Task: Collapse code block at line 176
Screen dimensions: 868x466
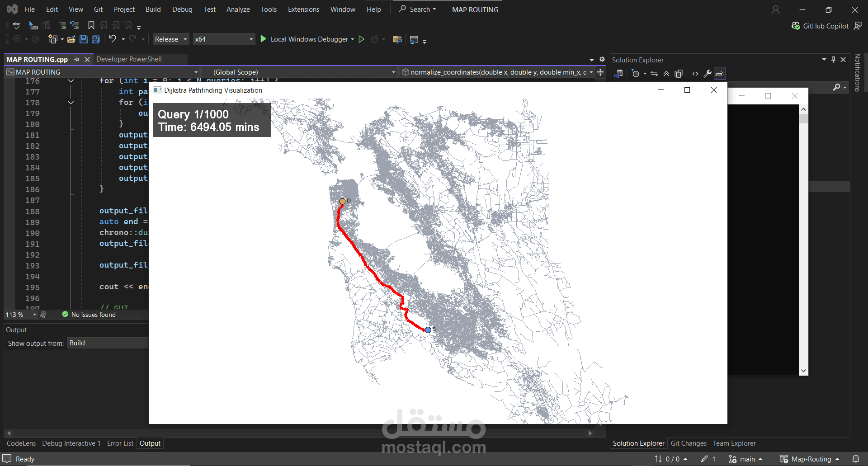Action: (71, 81)
